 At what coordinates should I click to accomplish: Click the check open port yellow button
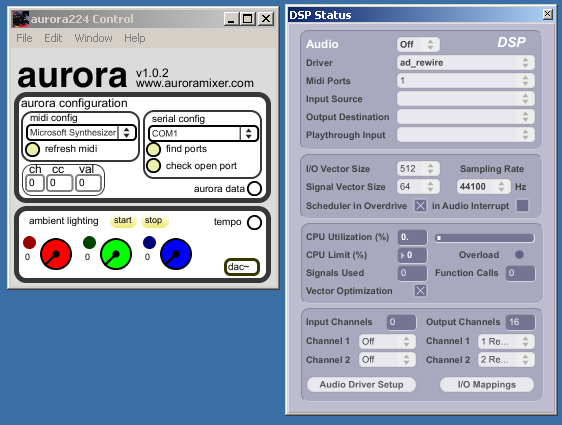(x=154, y=166)
